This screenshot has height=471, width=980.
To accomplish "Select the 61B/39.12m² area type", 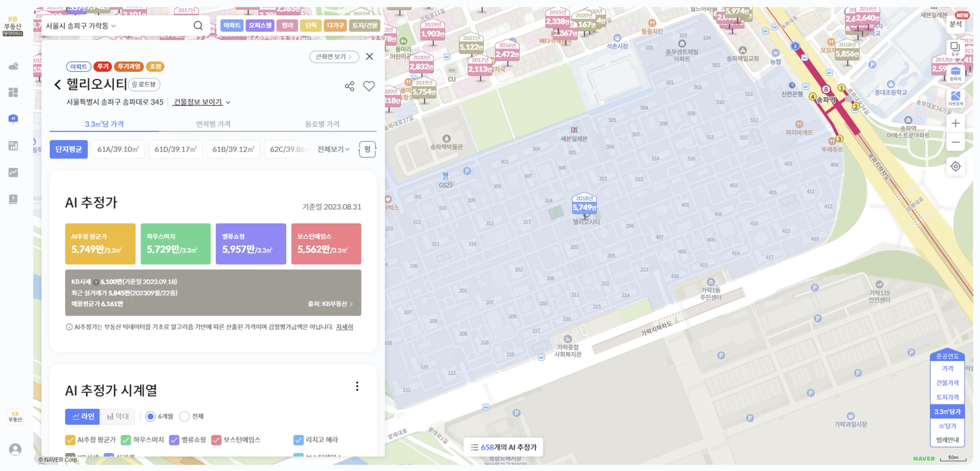I will click(233, 149).
